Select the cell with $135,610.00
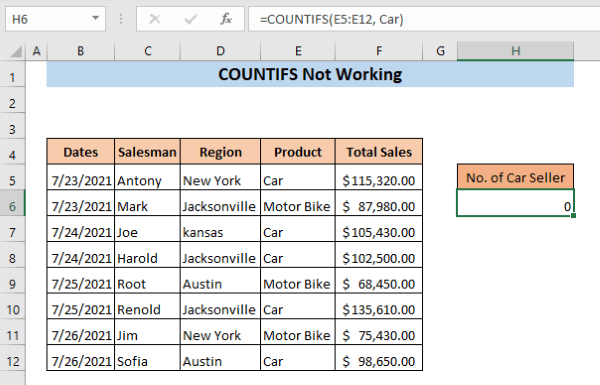600x385 pixels. coord(379,309)
